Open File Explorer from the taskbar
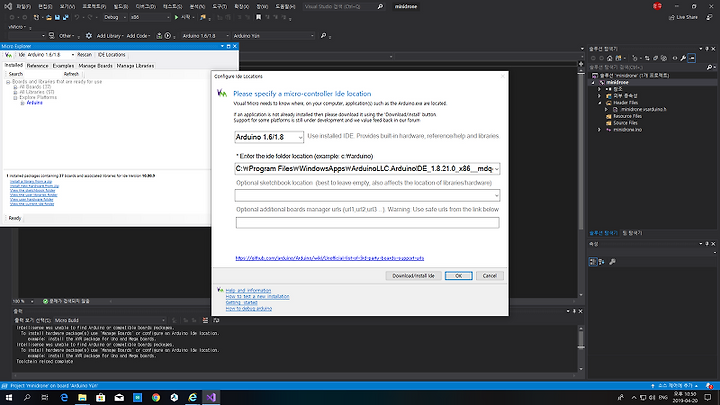Image resolution: width=720 pixels, height=405 pixels. tap(82, 397)
